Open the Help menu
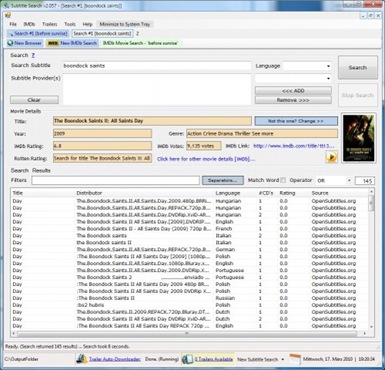 87,24
